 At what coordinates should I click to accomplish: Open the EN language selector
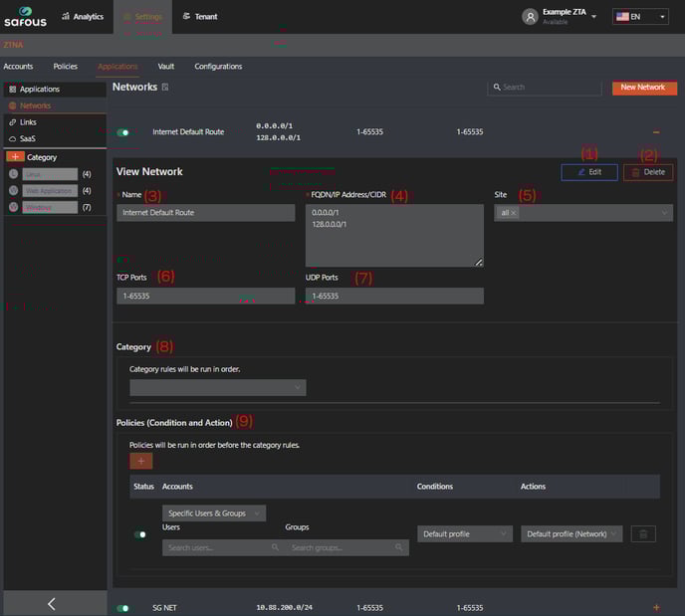[640, 17]
